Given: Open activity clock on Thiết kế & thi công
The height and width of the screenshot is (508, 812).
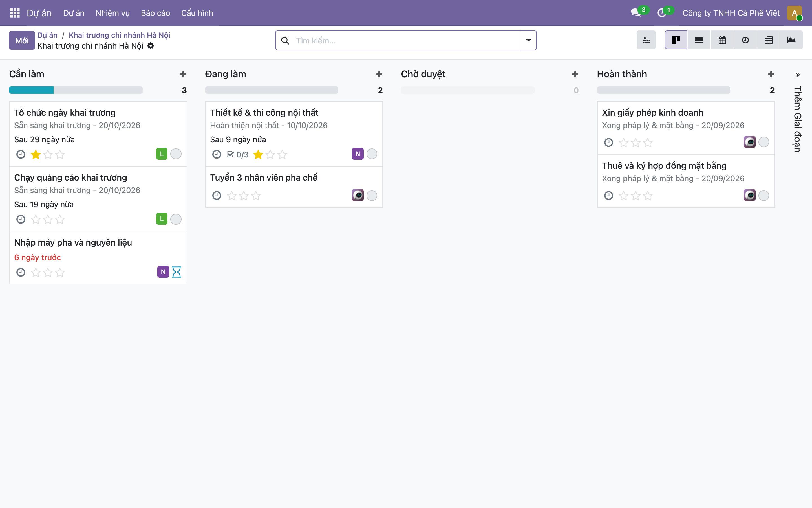Looking at the screenshot, I should click(217, 154).
